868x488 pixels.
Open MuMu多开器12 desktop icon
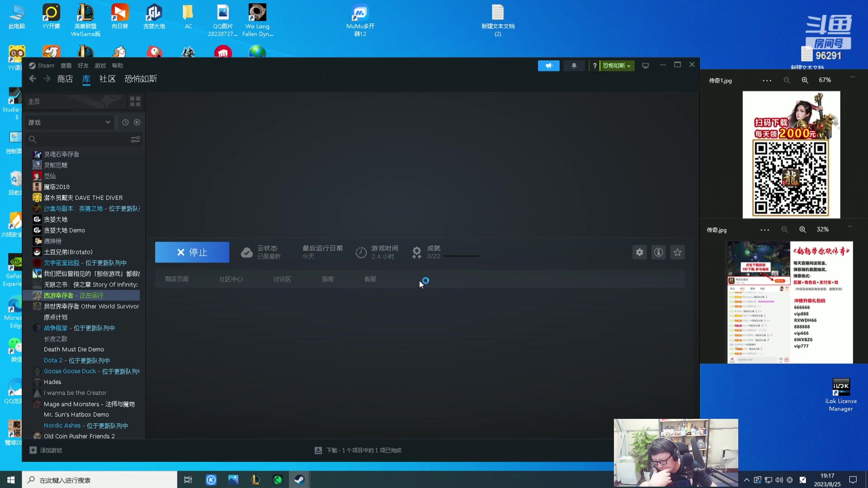tap(360, 20)
